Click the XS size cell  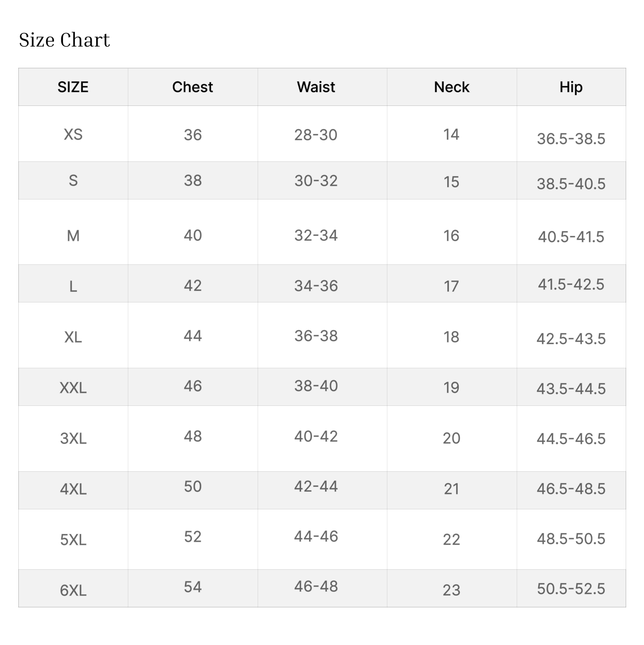[x=73, y=134]
